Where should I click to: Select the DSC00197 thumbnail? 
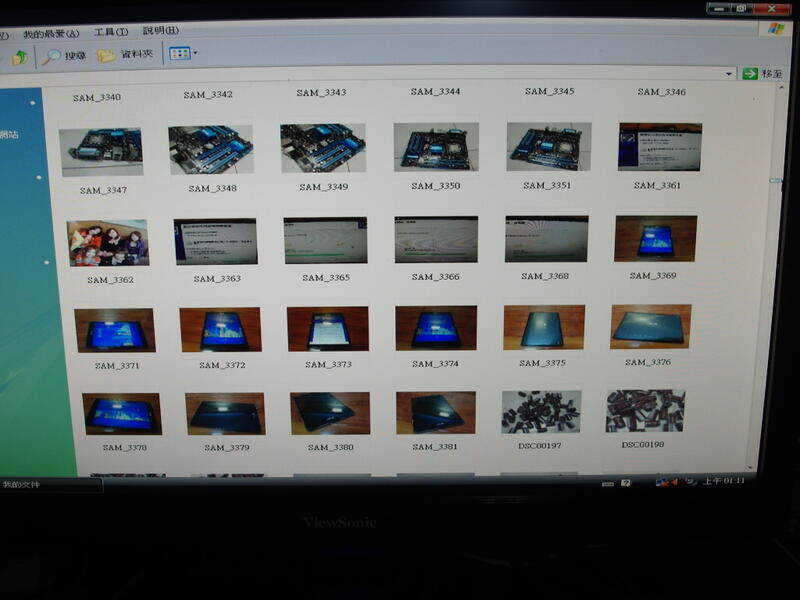click(540, 412)
